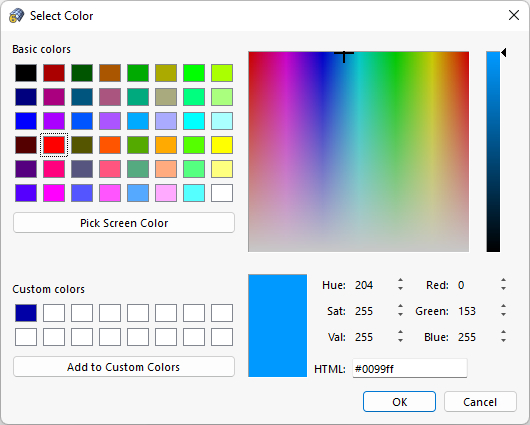
Task: Decrease the Blue value with down arrow
Action: coord(503,341)
